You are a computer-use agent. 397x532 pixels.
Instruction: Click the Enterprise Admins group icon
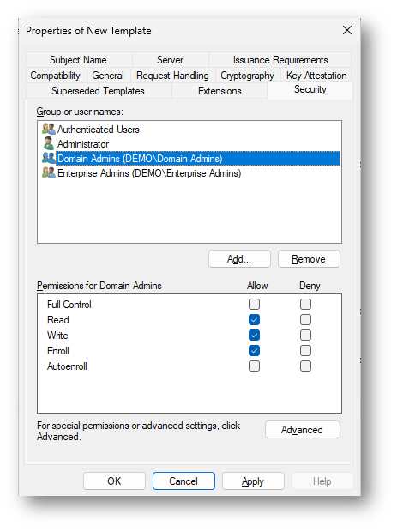(49, 173)
